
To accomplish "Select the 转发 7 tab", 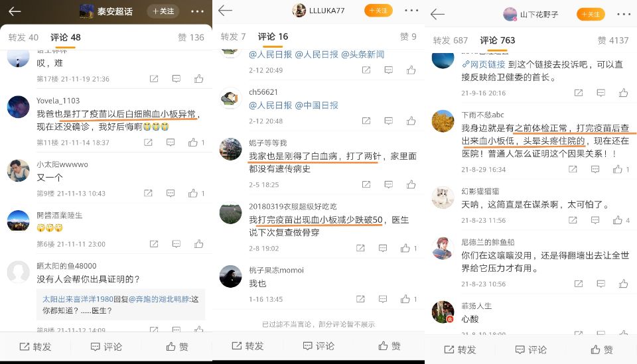I will tap(233, 36).
